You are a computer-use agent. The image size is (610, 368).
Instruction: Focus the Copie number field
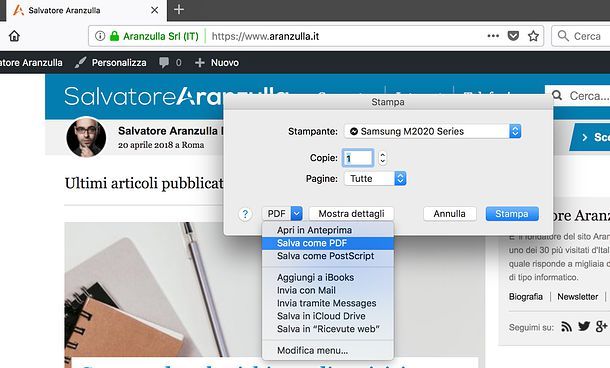pyautogui.click(x=358, y=158)
